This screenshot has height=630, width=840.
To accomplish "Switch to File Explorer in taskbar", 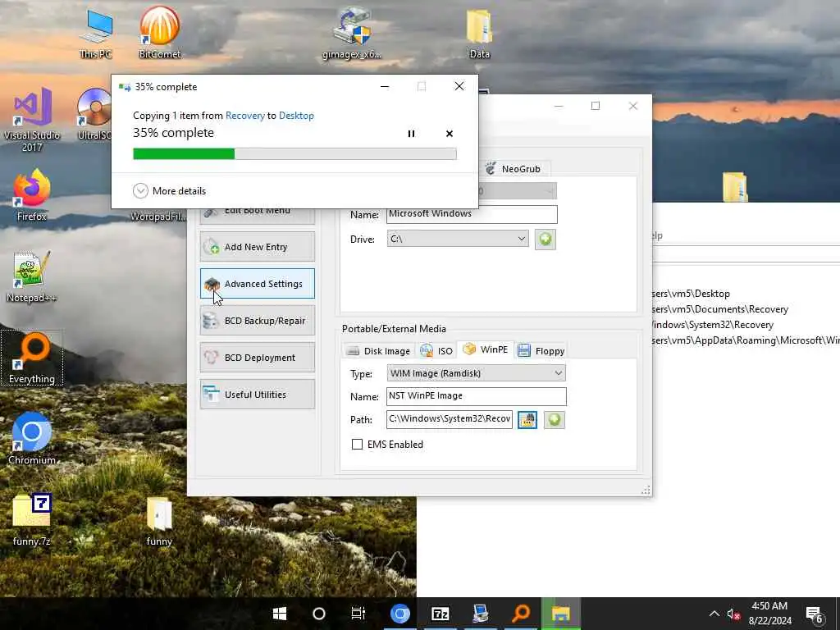I will [561, 614].
